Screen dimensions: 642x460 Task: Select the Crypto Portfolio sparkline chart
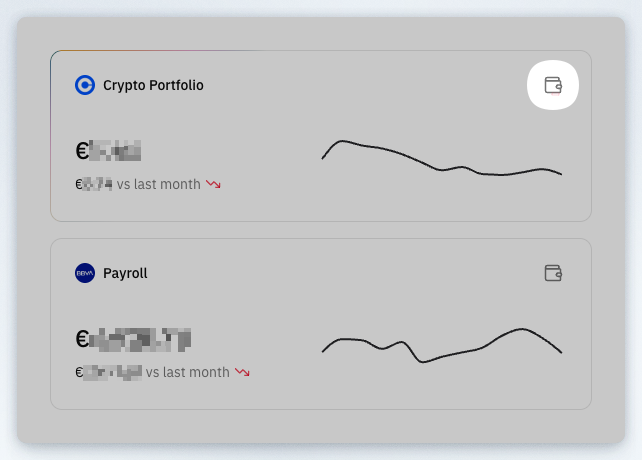click(442, 158)
